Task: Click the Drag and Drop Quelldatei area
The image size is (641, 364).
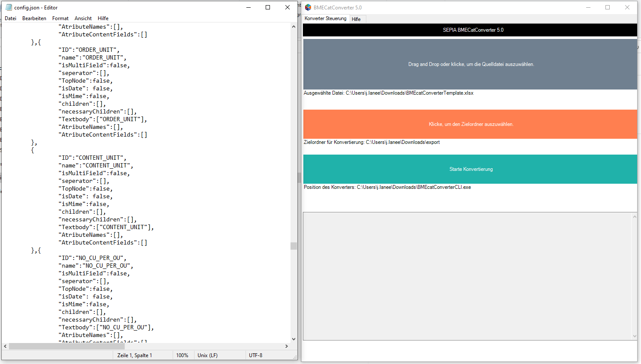Action: (470, 64)
